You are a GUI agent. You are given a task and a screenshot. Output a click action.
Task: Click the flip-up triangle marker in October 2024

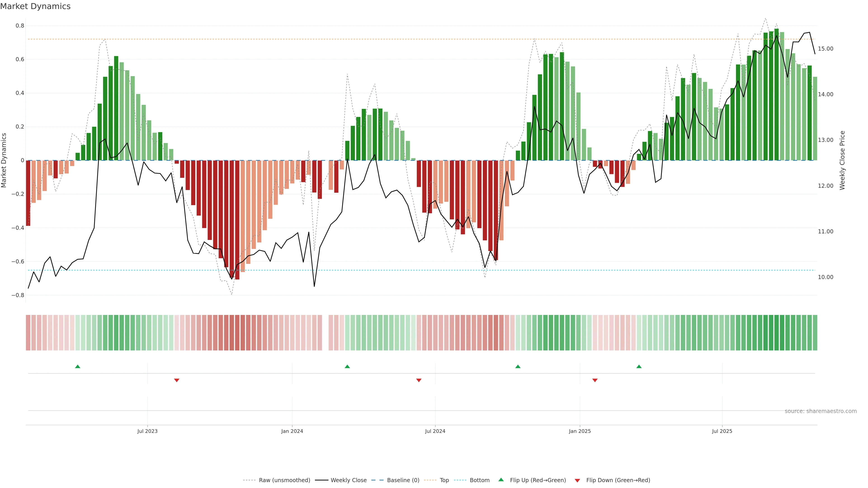(x=518, y=366)
